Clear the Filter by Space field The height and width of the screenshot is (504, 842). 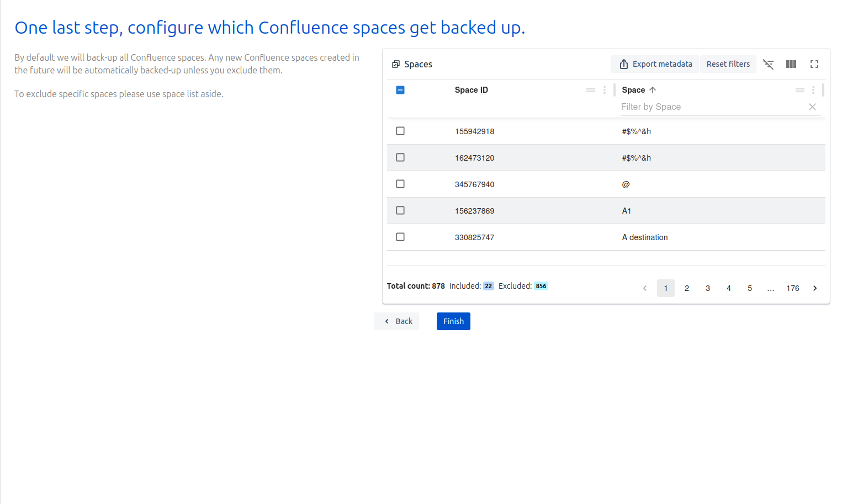[812, 107]
